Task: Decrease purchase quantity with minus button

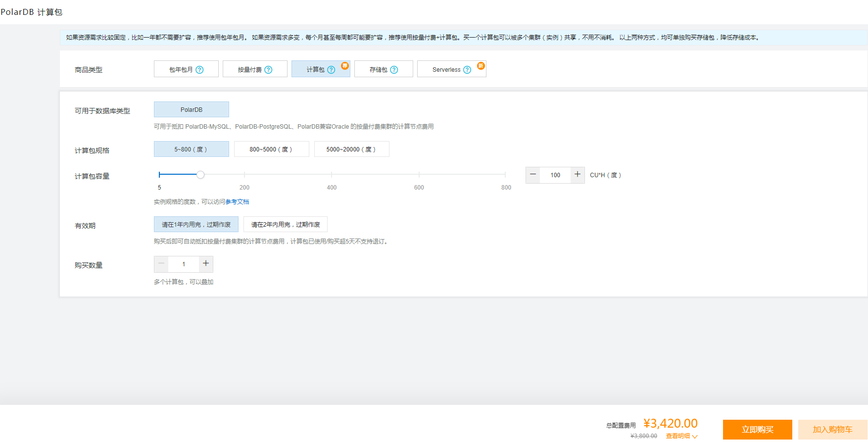Action: pos(161,264)
